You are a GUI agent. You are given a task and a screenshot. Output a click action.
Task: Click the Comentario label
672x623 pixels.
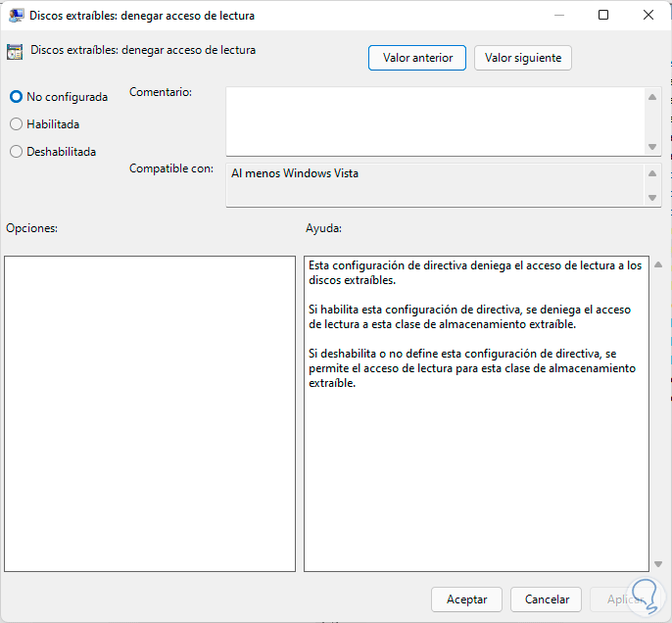coord(161,92)
